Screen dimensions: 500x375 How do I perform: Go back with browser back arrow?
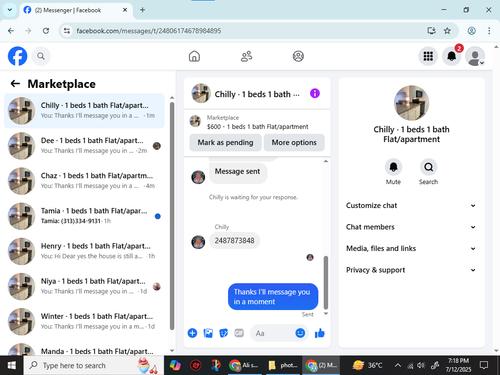[11, 31]
